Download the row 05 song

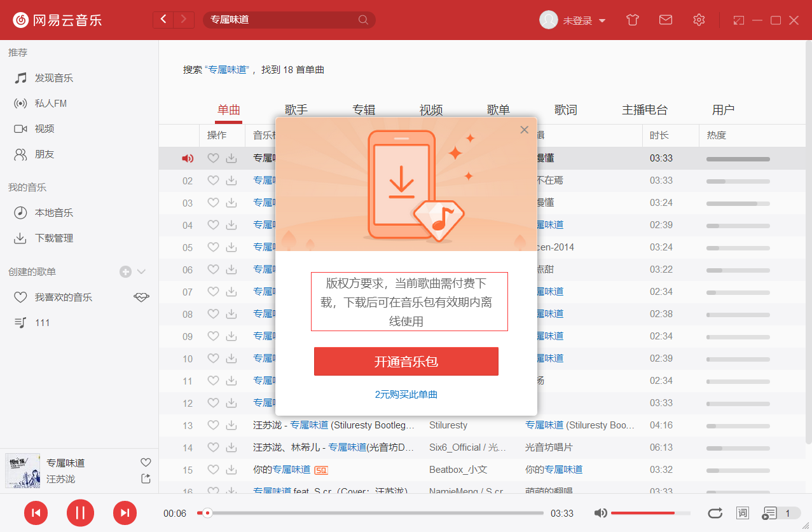[x=231, y=247]
